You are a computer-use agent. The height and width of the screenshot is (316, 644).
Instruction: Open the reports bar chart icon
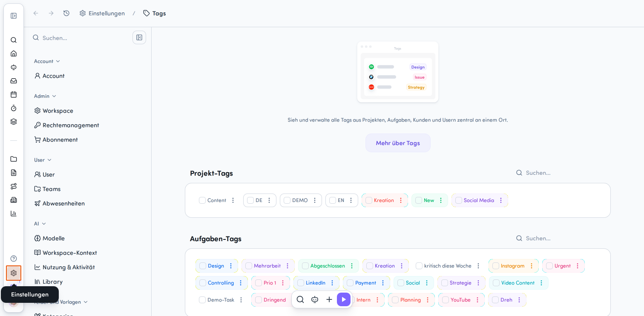14,214
